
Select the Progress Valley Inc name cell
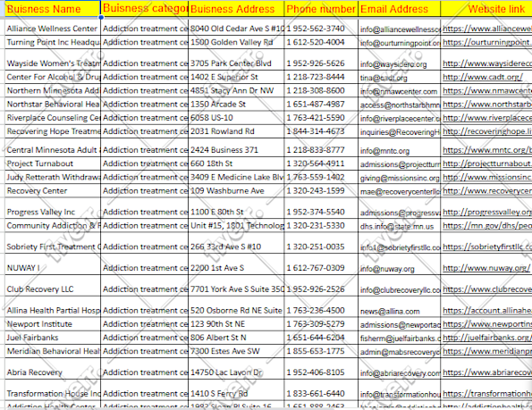(x=53, y=208)
